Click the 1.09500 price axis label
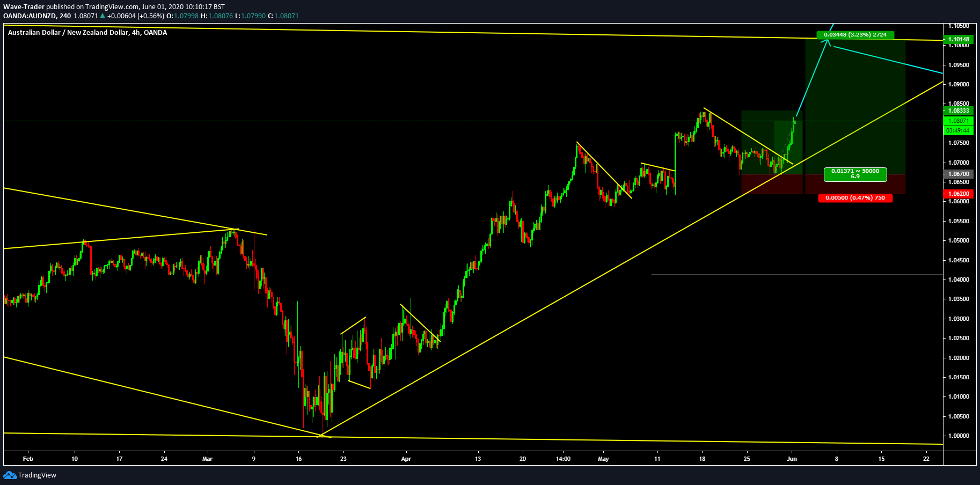Screen dimensions: 980x485 click(x=959, y=65)
